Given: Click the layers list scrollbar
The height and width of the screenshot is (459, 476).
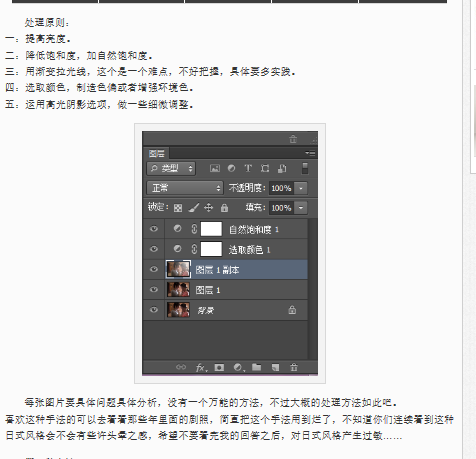Looking at the screenshot, I should (x=313, y=289).
